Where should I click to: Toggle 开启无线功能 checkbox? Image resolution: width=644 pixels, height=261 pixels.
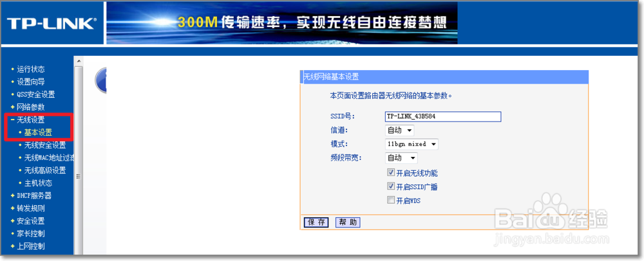pyautogui.click(x=391, y=173)
